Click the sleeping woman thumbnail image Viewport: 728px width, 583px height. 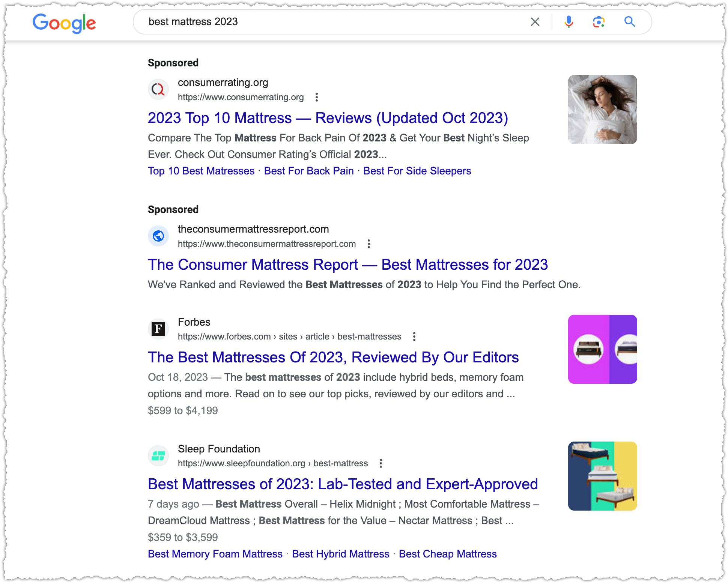602,110
